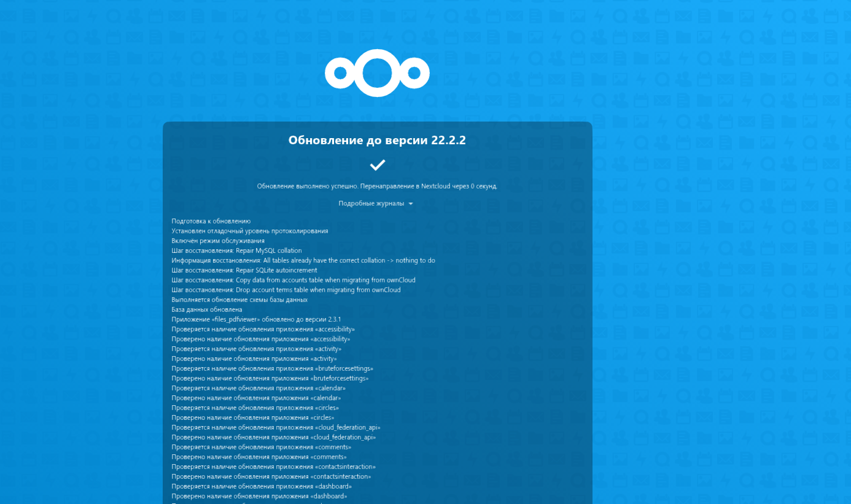
Task: Click 'Проверяется' line for «bruteforcesettings»
Action: (x=272, y=368)
